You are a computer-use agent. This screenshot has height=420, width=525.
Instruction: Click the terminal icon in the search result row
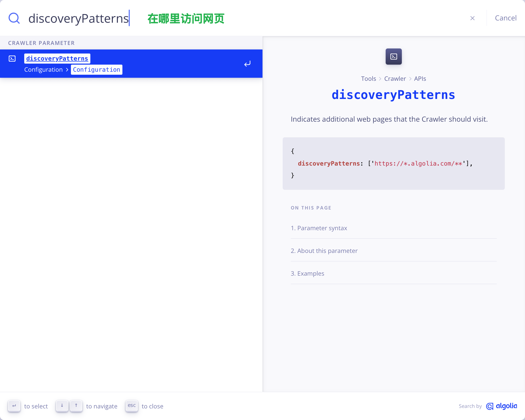click(12, 59)
